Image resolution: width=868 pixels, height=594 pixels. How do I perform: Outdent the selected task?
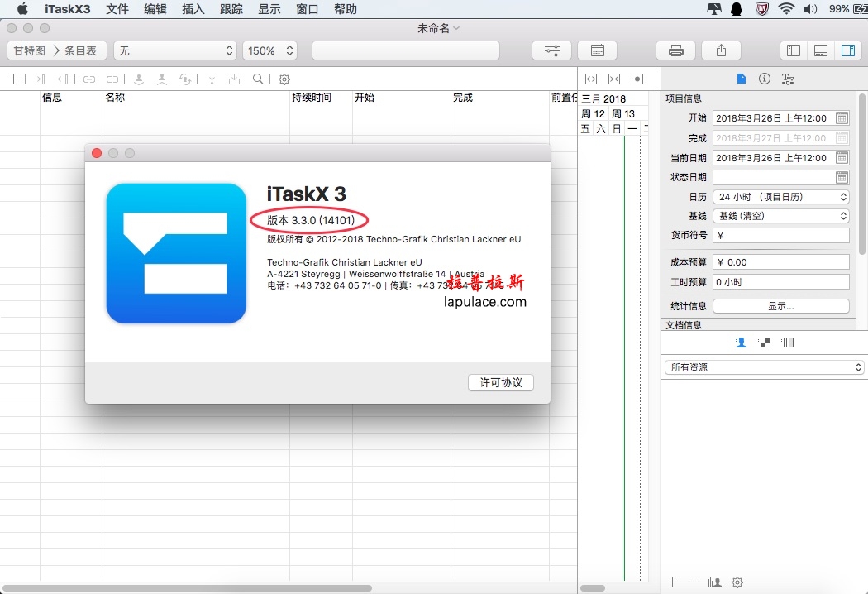pos(63,79)
